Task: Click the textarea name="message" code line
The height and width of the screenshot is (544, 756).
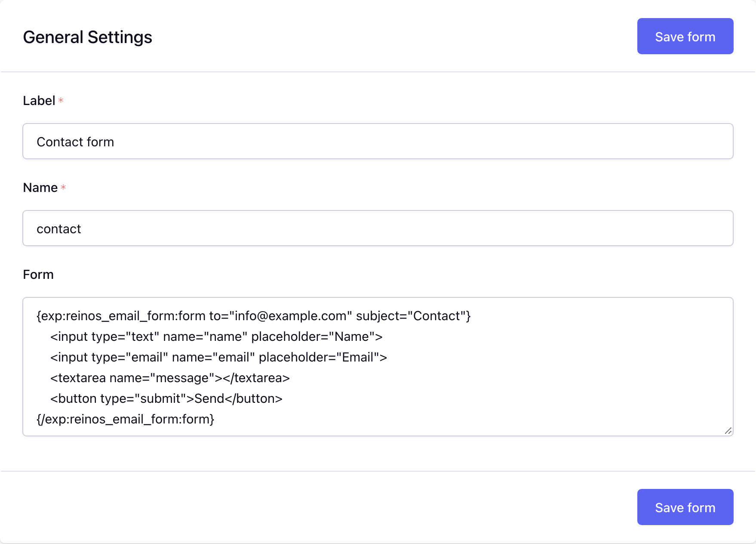Action: pos(170,378)
